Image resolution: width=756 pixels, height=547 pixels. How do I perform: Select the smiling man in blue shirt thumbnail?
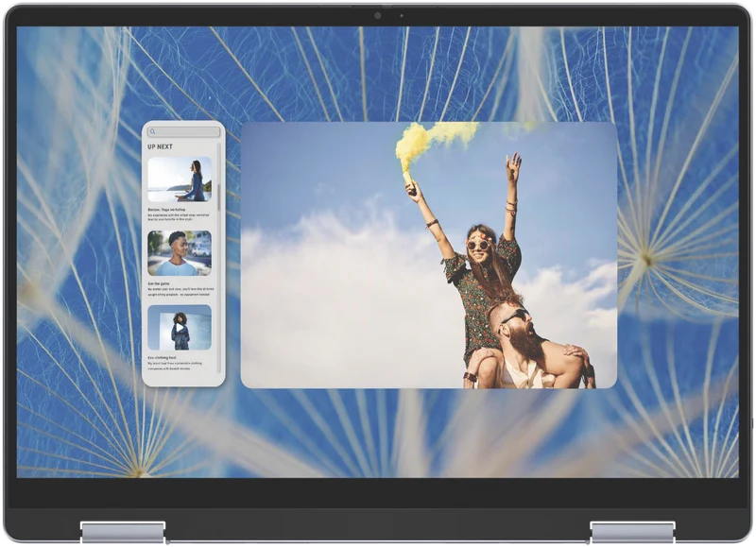[180, 253]
